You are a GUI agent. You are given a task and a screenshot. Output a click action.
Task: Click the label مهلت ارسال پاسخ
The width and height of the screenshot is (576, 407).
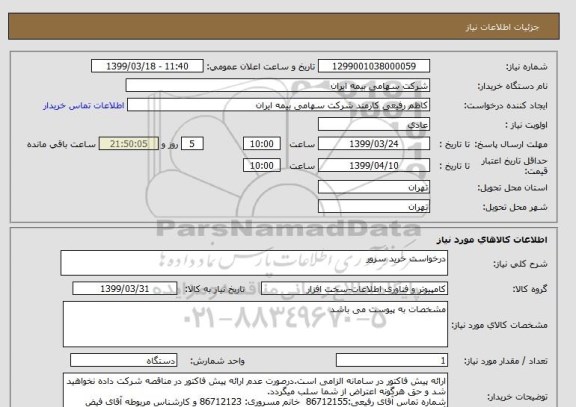tap(511, 144)
